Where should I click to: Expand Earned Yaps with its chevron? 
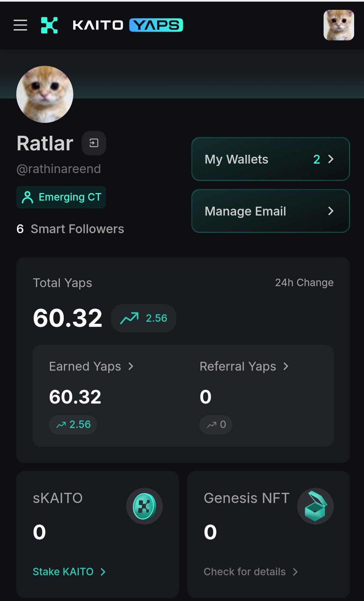tap(131, 367)
